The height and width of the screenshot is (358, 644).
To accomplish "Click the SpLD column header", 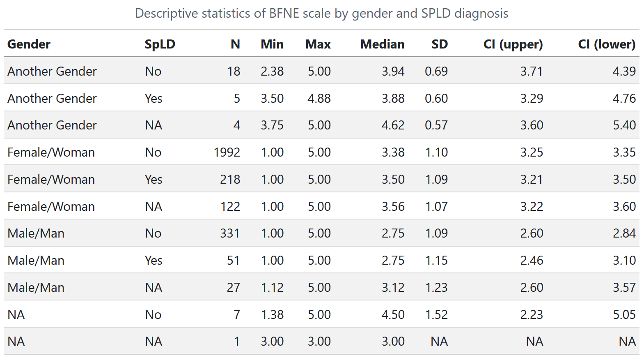I will coord(160,44).
